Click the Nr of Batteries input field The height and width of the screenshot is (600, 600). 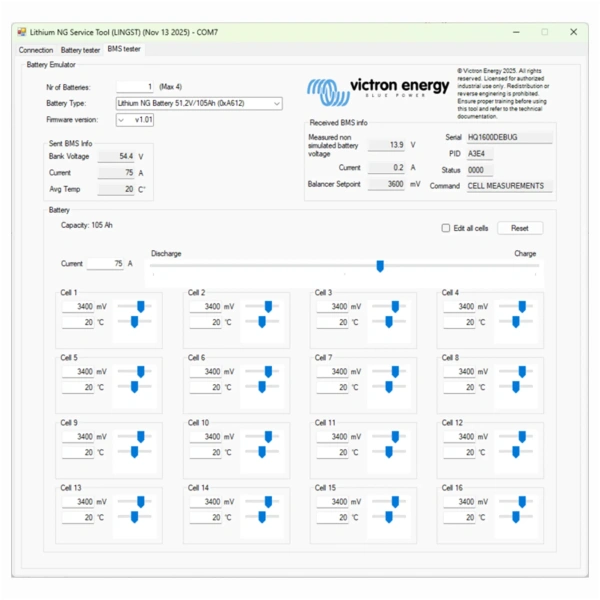[x=135, y=87]
